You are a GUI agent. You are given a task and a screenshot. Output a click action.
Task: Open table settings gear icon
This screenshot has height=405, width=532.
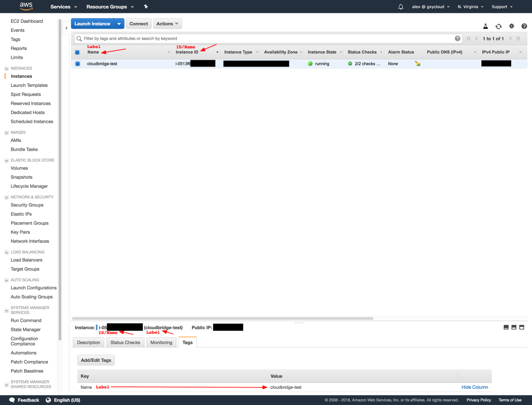coord(511,26)
